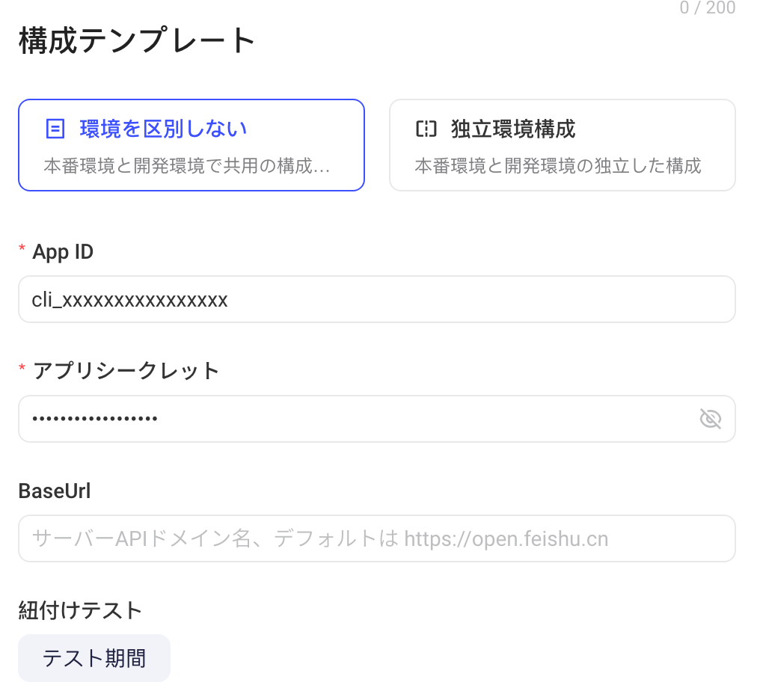Screen dimensions: 763x700
Task: Click description 本番環境と開発環境で共用の構成…
Action: 187,166
